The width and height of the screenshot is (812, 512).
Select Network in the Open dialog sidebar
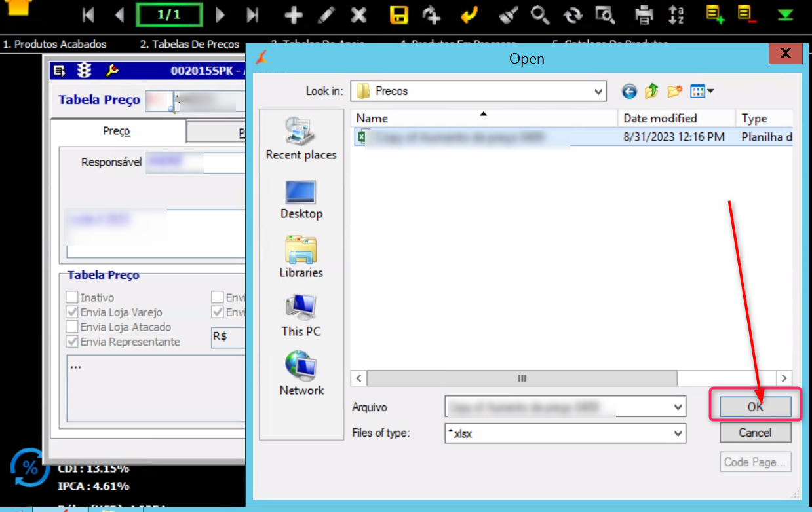[301, 374]
